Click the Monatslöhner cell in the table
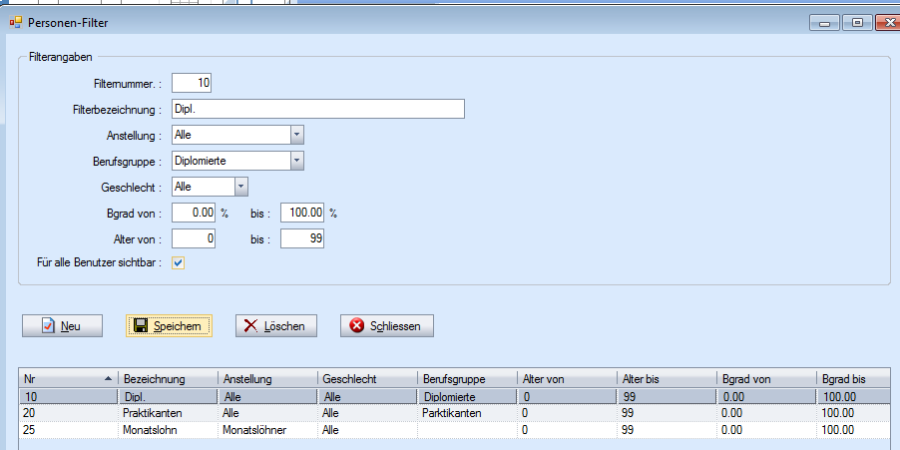This screenshot has width=900, height=450. click(268, 430)
